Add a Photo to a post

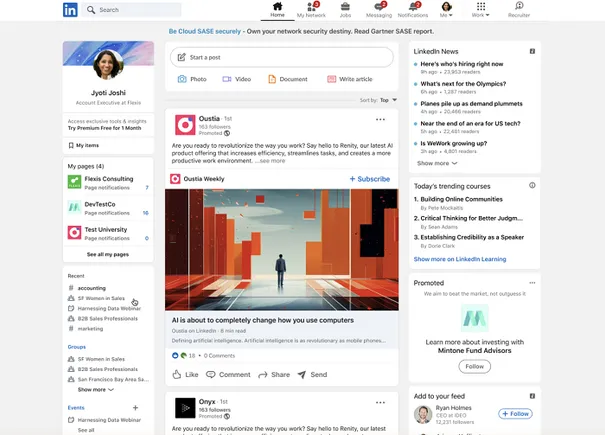(191, 79)
